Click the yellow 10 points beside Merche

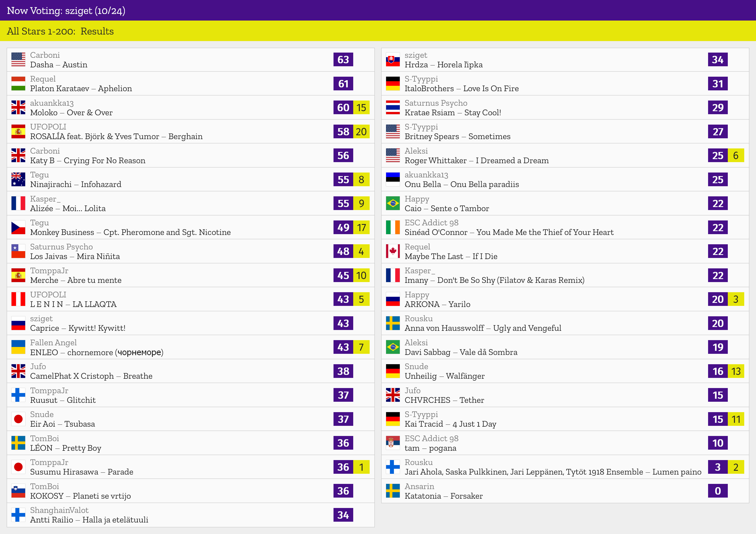[361, 275]
